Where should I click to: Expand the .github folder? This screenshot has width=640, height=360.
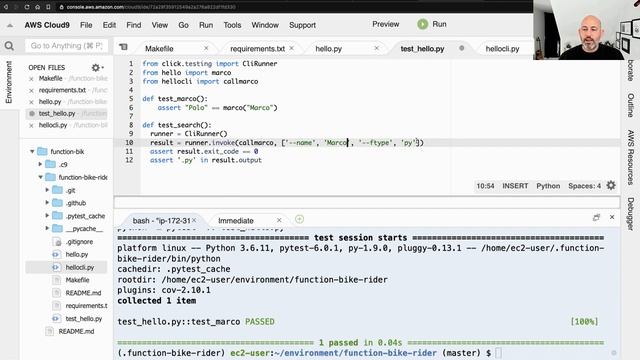(x=47, y=202)
